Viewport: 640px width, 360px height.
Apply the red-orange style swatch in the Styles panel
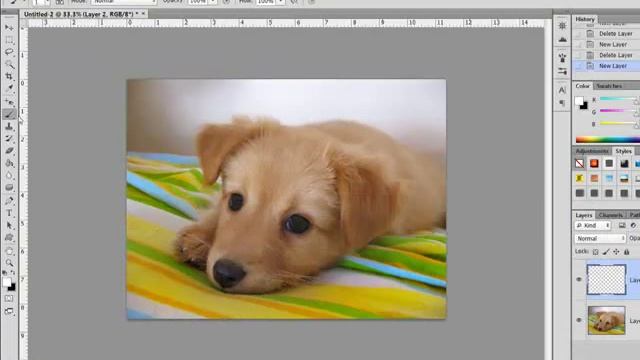click(594, 164)
